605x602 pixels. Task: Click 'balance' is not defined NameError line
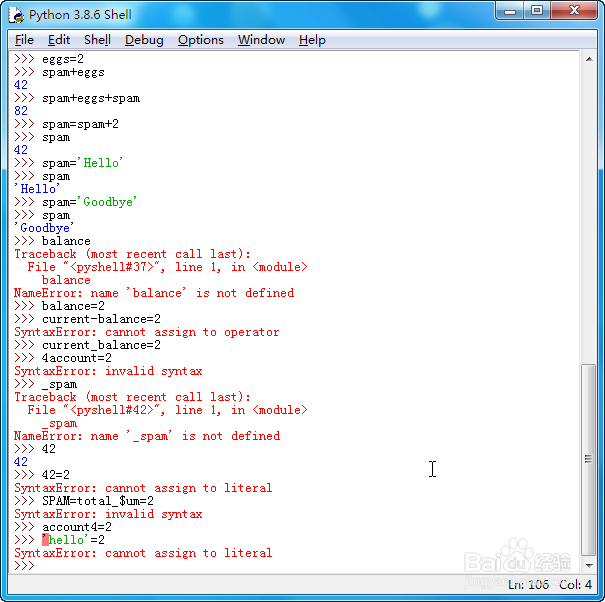154,293
